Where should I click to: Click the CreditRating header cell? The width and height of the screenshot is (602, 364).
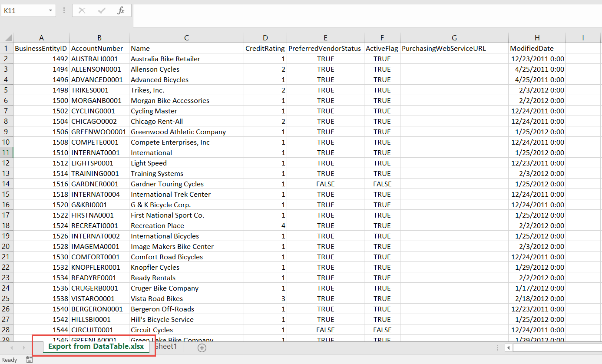(265, 48)
